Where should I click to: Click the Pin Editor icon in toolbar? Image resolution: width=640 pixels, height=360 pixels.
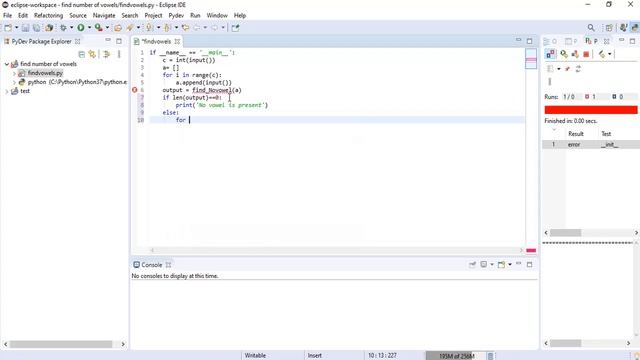236,28
